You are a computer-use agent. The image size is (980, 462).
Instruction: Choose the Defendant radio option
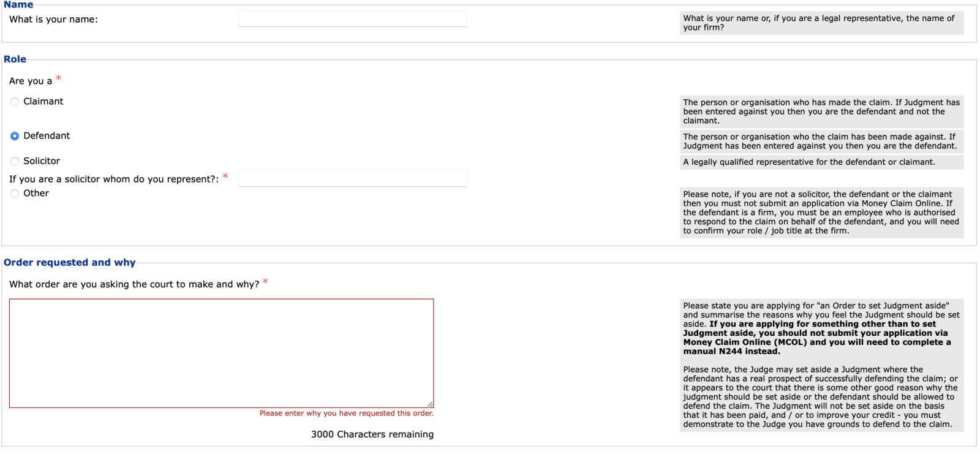coord(15,136)
